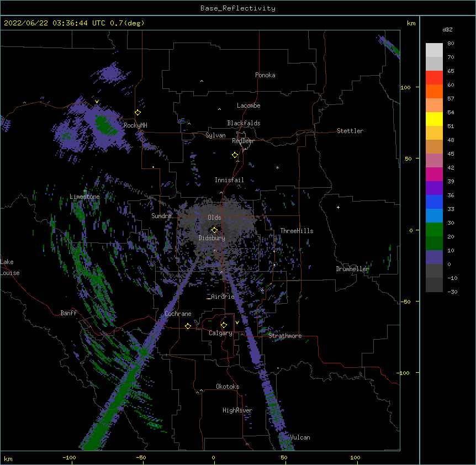Click the Sylvan label

215,135
